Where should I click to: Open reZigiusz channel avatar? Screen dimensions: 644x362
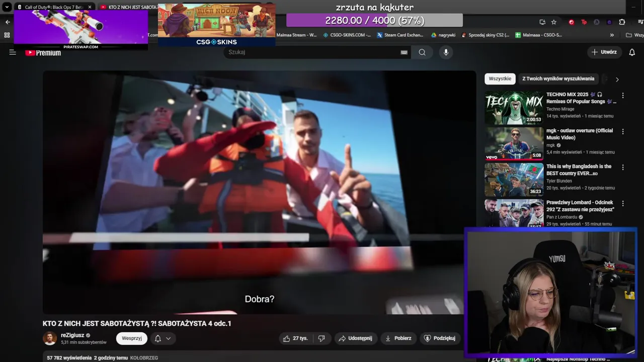[x=50, y=338]
